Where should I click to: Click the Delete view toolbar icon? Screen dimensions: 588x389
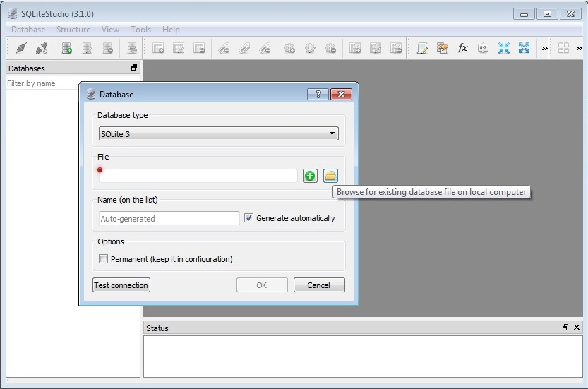click(x=396, y=48)
